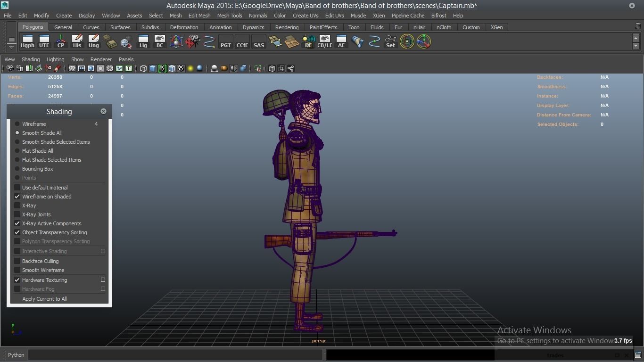Click the globe with cursor shelf icon
Viewport: 644px width, 362px height.
[126, 41]
